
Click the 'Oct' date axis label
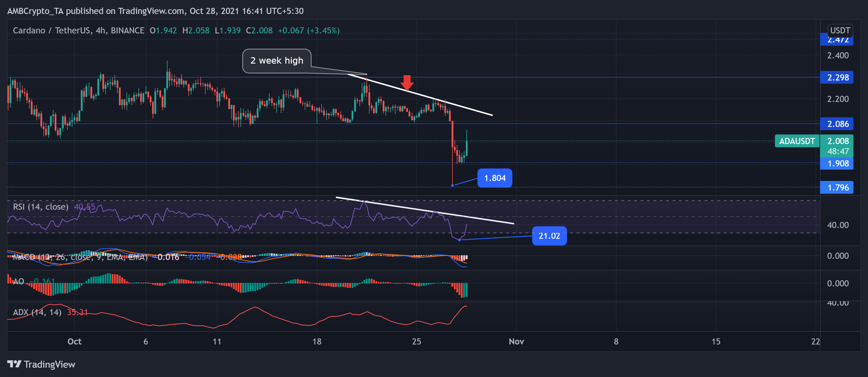pyautogui.click(x=74, y=341)
